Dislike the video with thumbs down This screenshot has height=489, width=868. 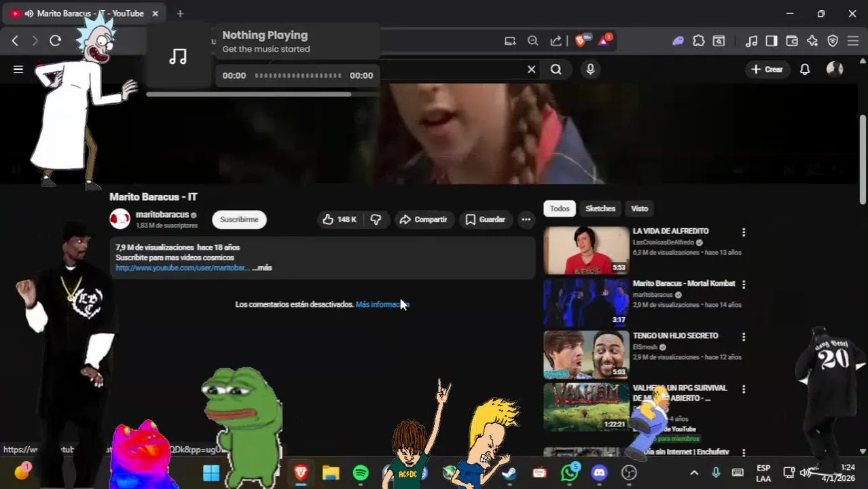pos(376,219)
